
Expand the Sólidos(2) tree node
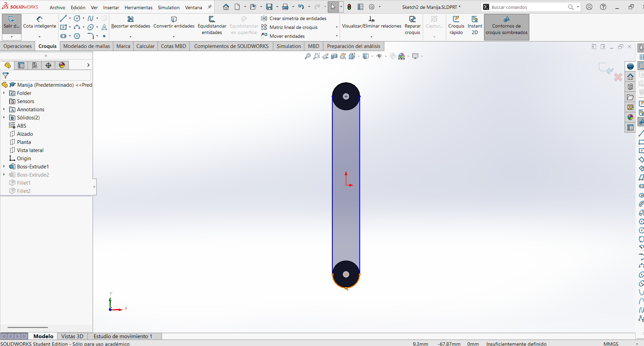coord(4,117)
